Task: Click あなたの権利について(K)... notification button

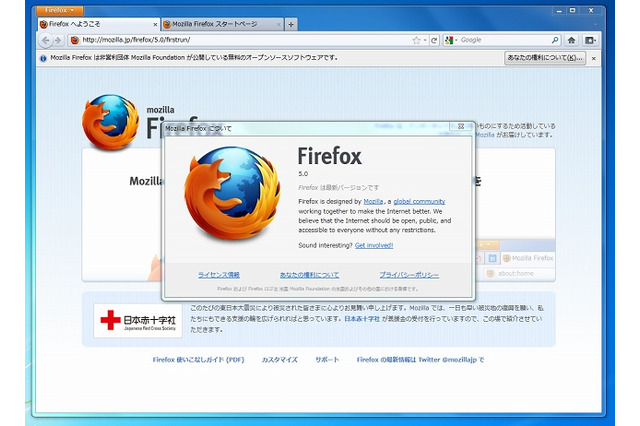Action: [545, 58]
